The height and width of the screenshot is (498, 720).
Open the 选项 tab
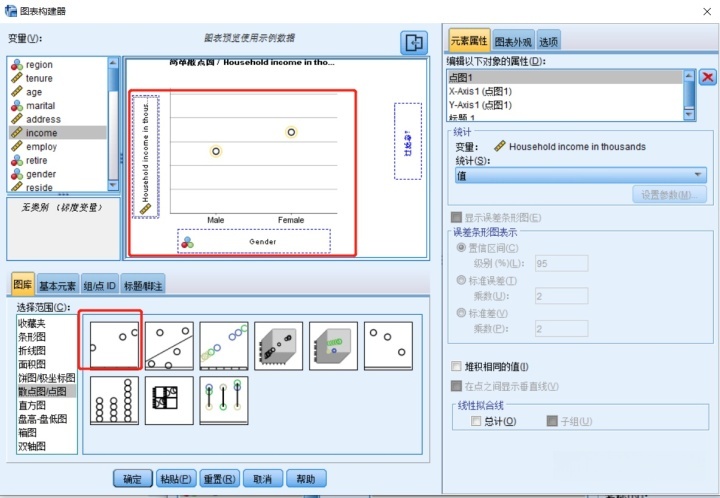click(548, 42)
